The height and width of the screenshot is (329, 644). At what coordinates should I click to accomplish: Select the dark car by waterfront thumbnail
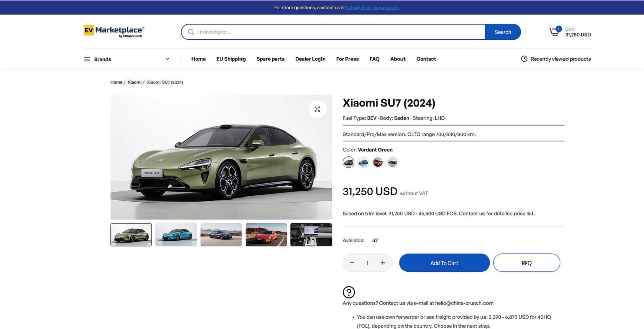(x=221, y=235)
